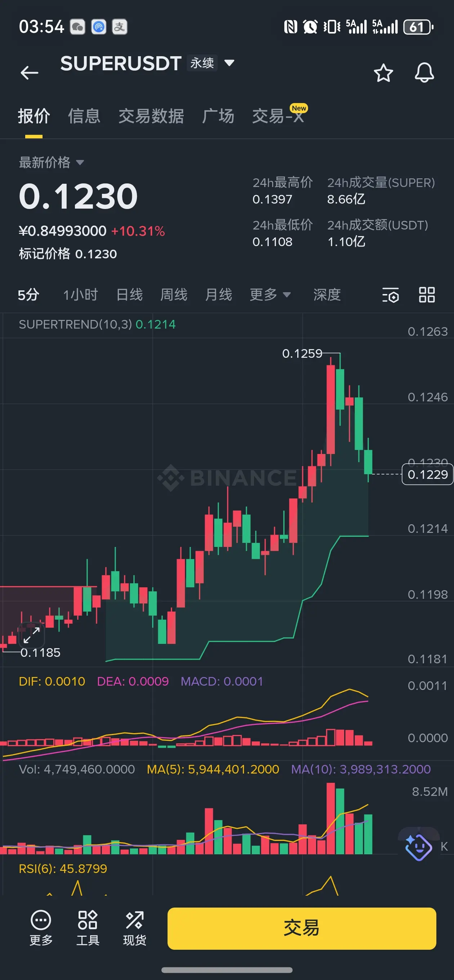Tap the WeChat notification icon in status bar
The height and width of the screenshot is (980, 454).
coord(77,27)
